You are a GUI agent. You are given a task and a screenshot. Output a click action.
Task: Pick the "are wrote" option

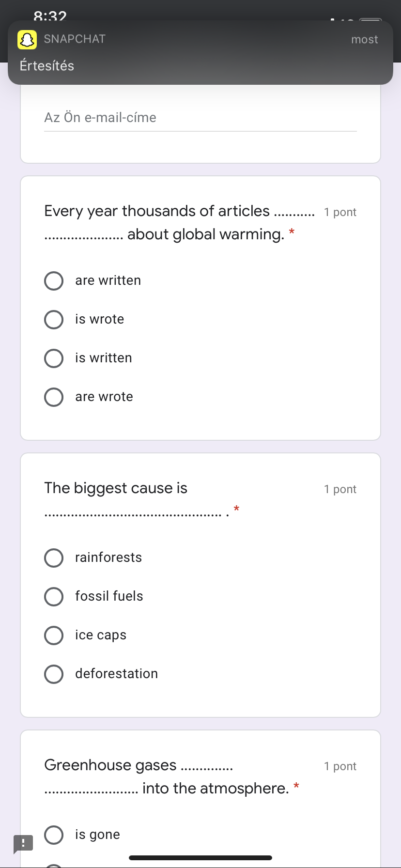click(54, 397)
